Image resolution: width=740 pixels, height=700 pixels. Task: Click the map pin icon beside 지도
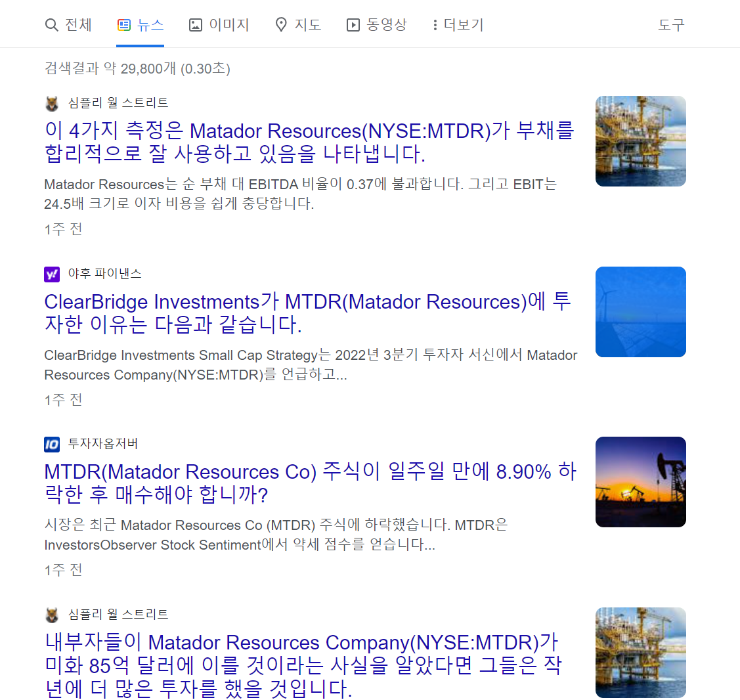281,24
